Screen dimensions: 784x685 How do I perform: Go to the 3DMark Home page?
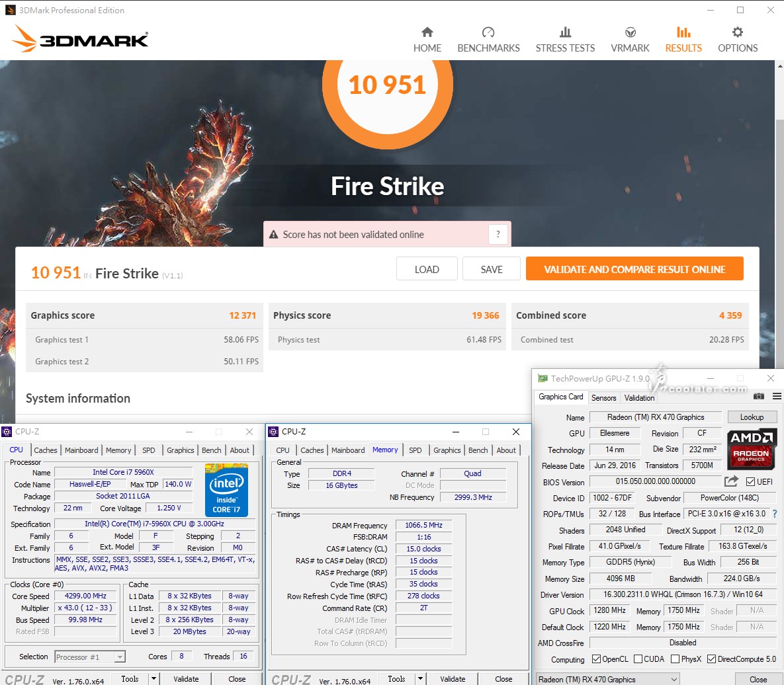click(427, 40)
